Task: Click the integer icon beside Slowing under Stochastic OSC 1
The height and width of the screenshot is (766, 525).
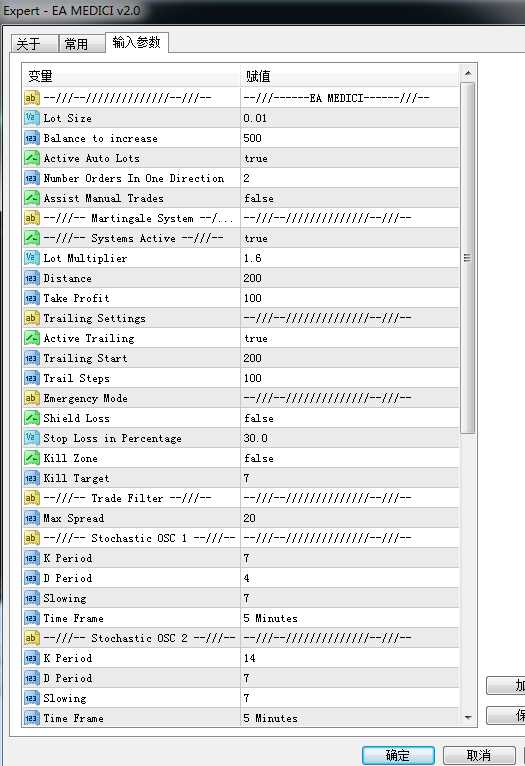Action: point(31,598)
